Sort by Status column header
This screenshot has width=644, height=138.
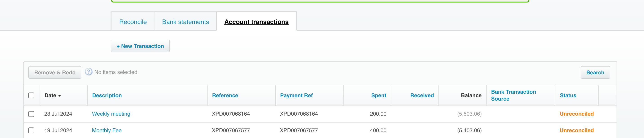(x=568, y=95)
